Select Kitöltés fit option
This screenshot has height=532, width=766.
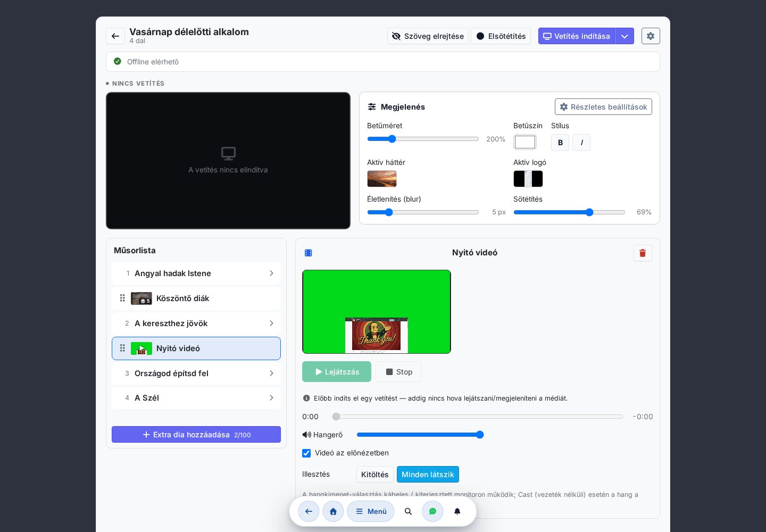(375, 475)
